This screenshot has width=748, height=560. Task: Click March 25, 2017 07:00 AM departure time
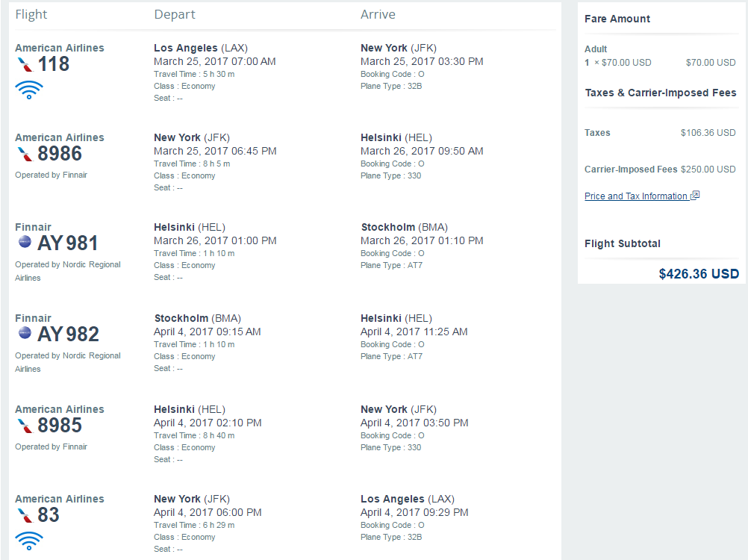pos(215,61)
